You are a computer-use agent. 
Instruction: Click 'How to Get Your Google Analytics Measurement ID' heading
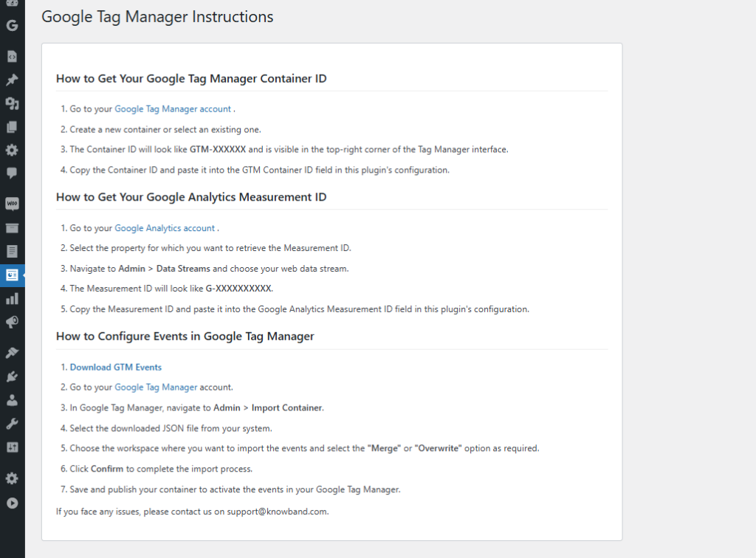191,197
